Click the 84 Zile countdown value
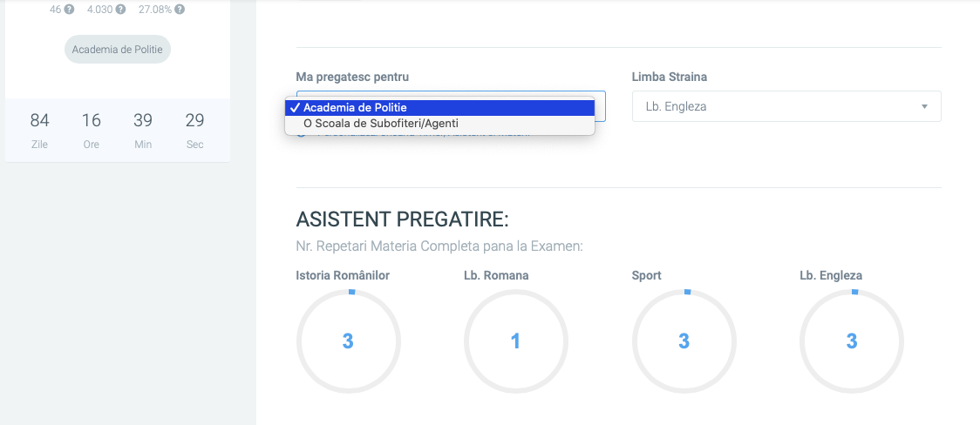The height and width of the screenshot is (425, 980). [40, 121]
